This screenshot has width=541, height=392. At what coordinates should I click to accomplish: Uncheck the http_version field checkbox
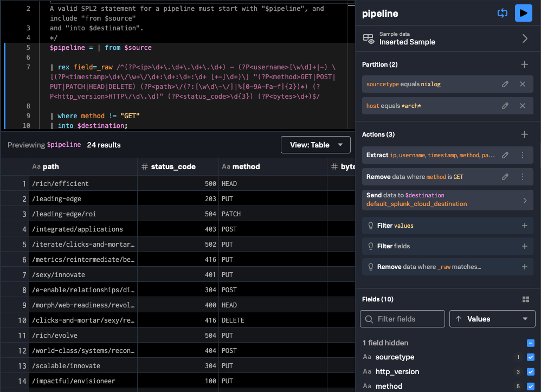tap(530, 372)
